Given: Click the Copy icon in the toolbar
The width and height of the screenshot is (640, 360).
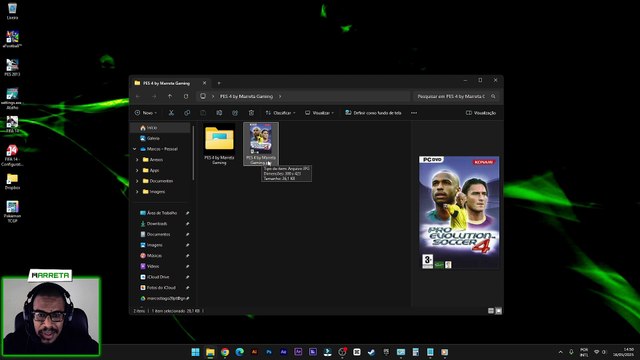Looking at the screenshot, I should (187, 113).
